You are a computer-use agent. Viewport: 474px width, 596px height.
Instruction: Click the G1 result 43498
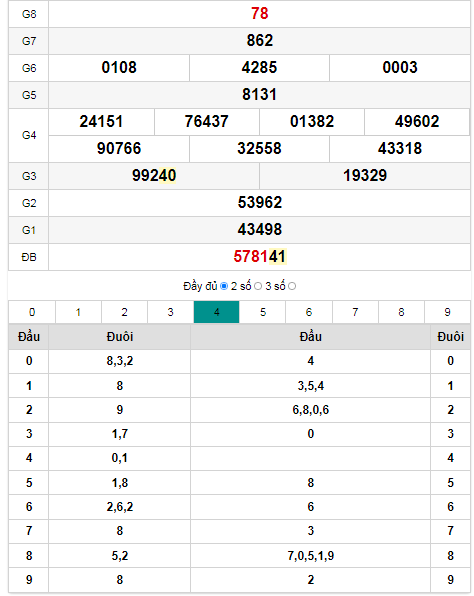tap(260, 230)
